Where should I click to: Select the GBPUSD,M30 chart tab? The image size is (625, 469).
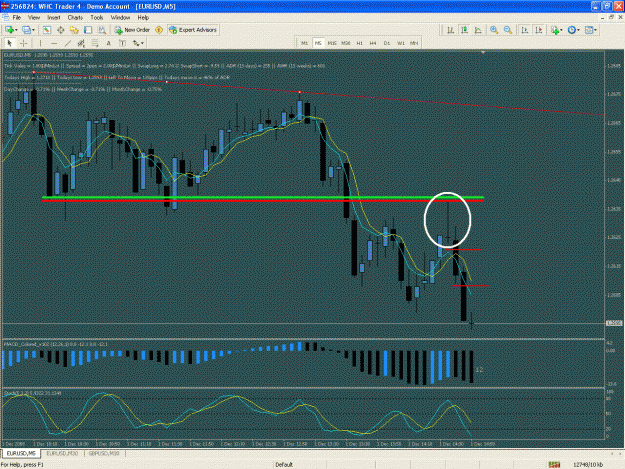[x=104, y=453]
